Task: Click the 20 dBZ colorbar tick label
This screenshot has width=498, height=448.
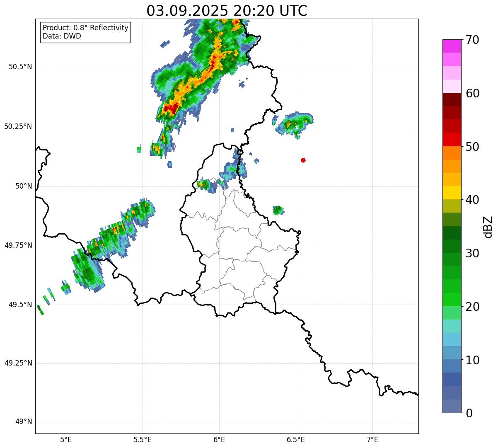Action: (472, 307)
